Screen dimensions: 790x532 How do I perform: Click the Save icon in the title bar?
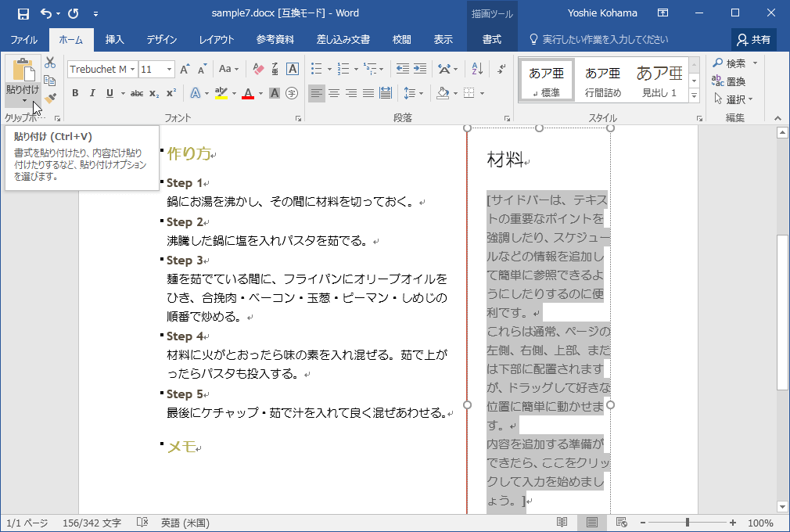tap(23, 13)
